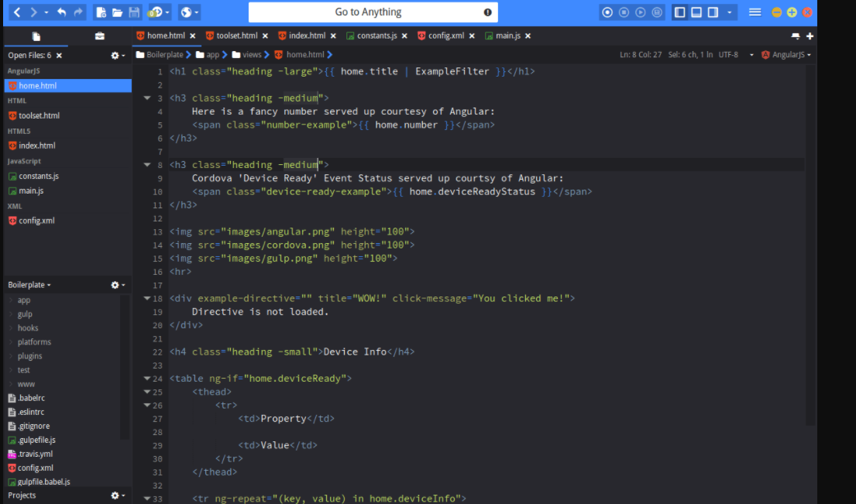Start macro recording with record icon
Screen dimensions: 856x504
click(x=607, y=12)
